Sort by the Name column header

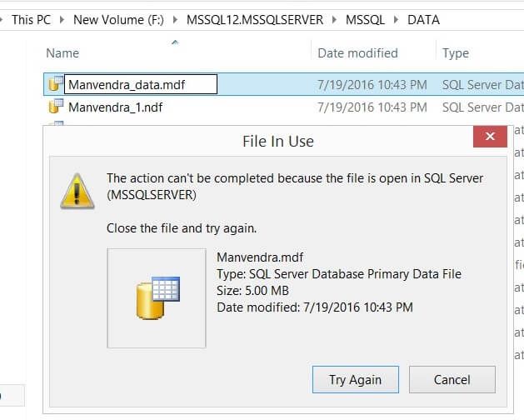click(62, 53)
